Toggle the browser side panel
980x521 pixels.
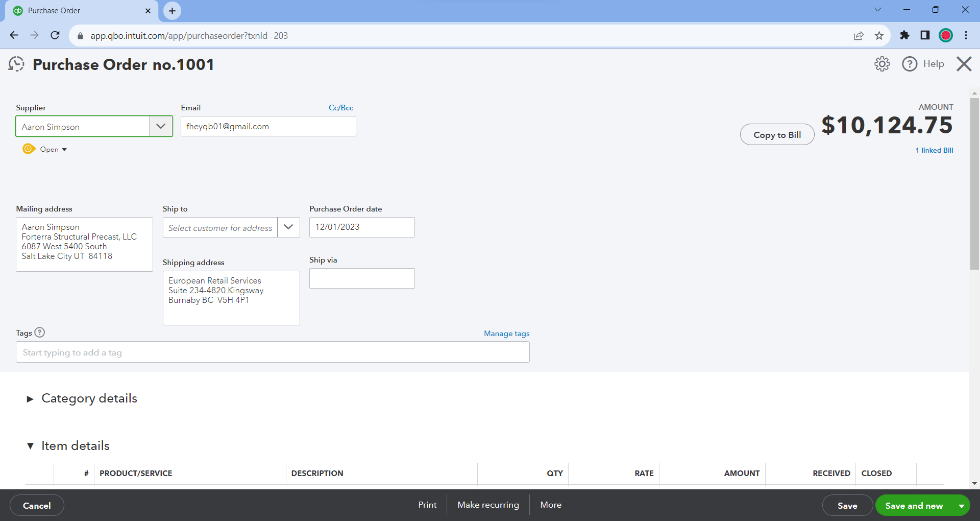(x=925, y=35)
